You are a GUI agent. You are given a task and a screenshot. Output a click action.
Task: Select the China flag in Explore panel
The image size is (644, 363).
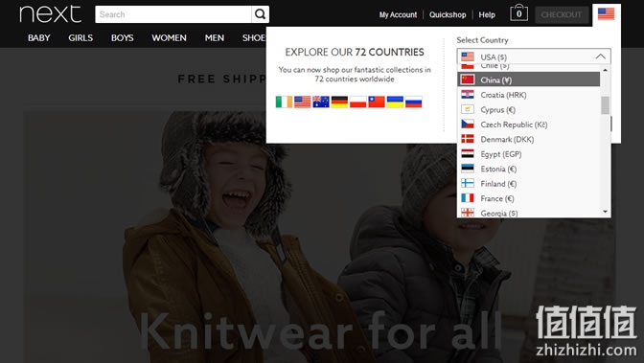pos(377,102)
